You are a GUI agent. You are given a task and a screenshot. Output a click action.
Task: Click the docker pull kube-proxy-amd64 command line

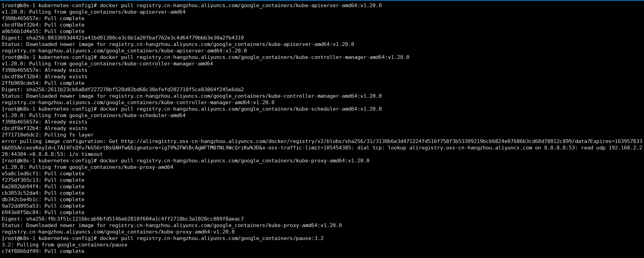pos(186,161)
